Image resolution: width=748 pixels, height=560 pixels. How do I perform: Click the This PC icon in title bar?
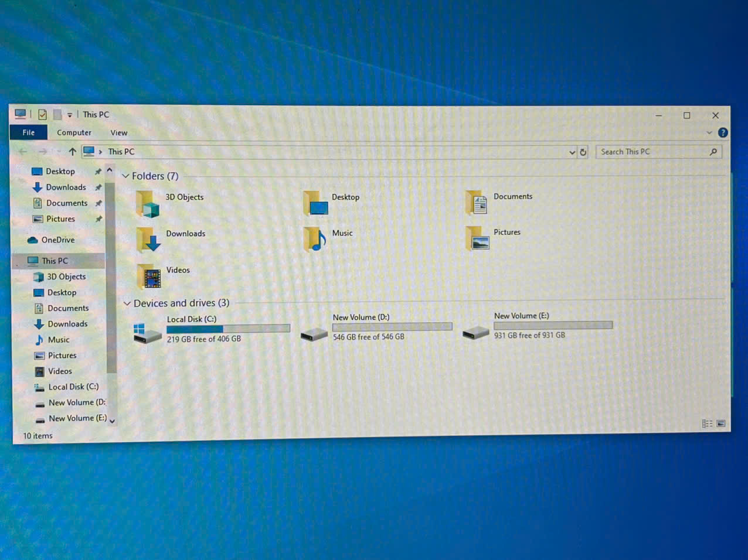[x=21, y=114]
